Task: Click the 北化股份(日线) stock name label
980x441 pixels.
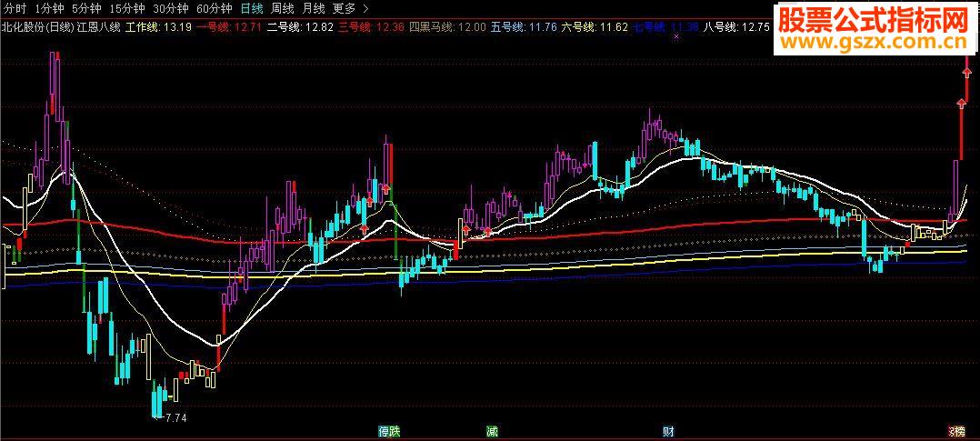Action: click(38, 27)
